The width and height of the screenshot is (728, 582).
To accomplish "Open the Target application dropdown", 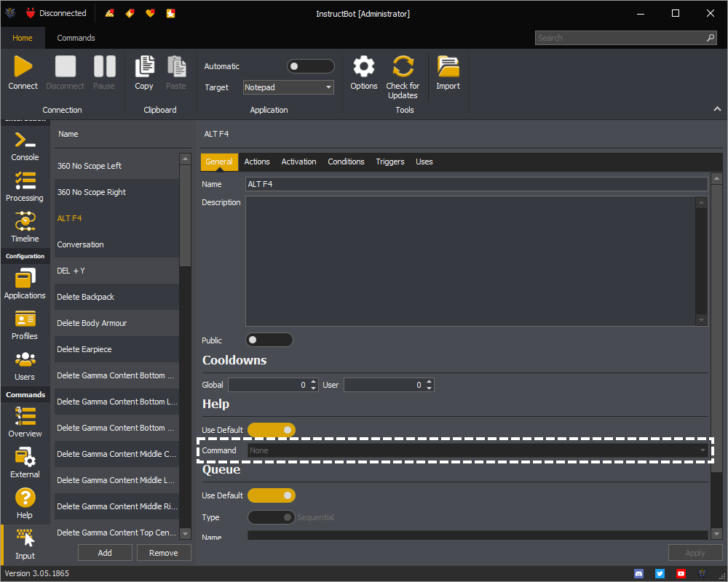I will [288, 87].
